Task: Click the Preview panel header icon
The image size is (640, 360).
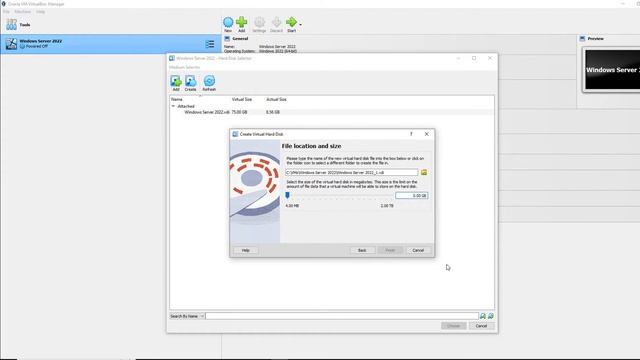Action: coord(582,38)
